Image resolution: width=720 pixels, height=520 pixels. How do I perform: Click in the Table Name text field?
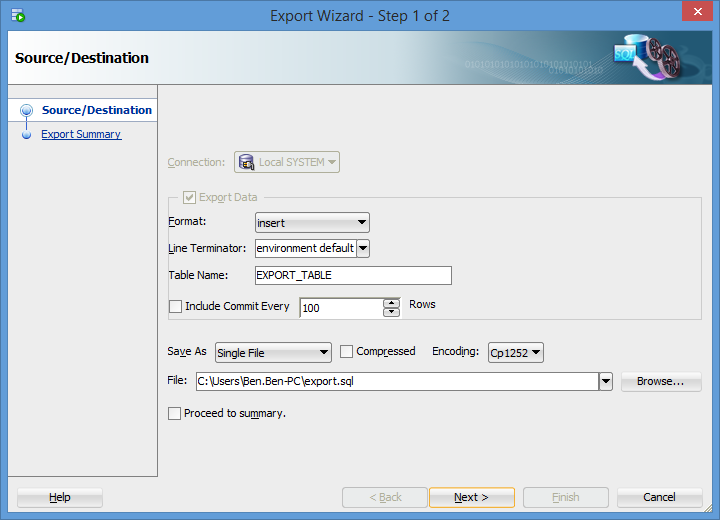pyautogui.click(x=352, y=275)
